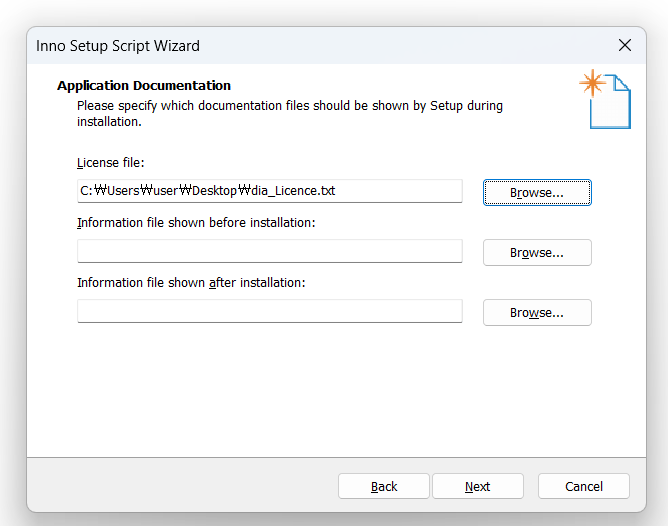668x526 pixels.
Task: Focus the before-installation information file field
Action: tap(270, 251)
